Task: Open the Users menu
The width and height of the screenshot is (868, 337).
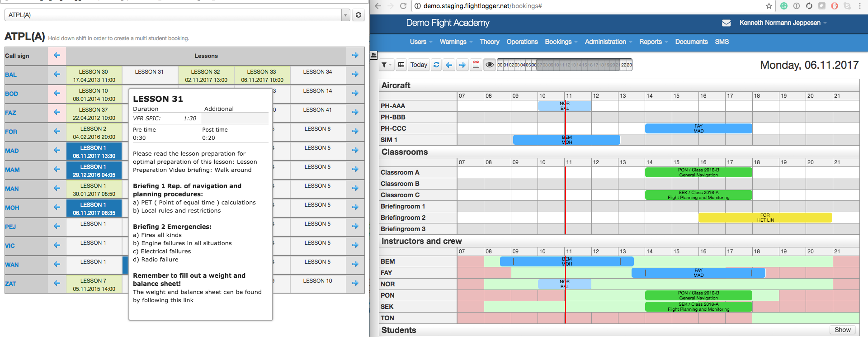Action: [421, 42]
